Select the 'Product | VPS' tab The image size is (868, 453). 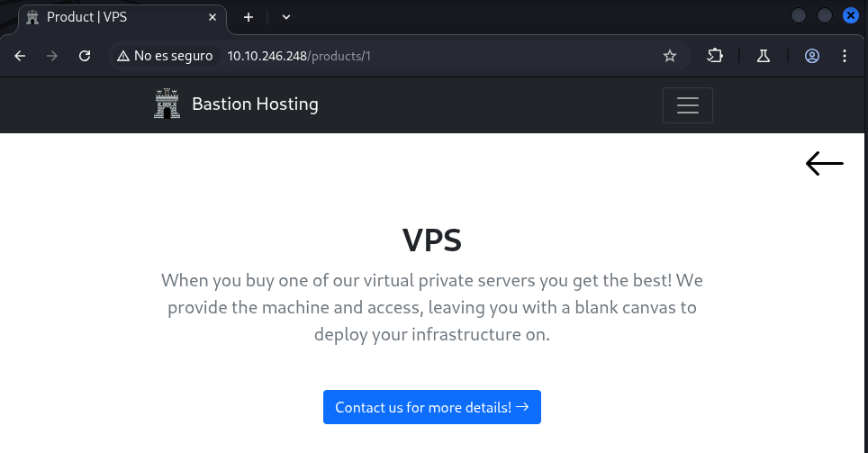(122, 18)
